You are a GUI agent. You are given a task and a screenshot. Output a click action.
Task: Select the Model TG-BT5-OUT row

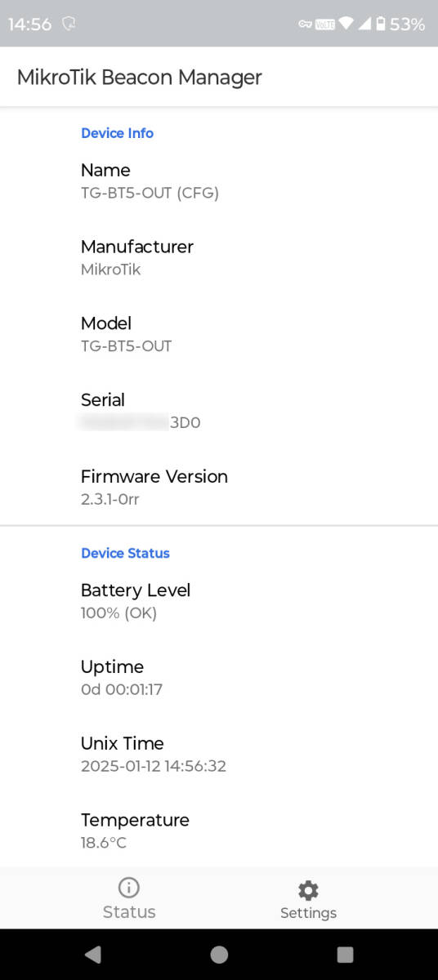219,335
